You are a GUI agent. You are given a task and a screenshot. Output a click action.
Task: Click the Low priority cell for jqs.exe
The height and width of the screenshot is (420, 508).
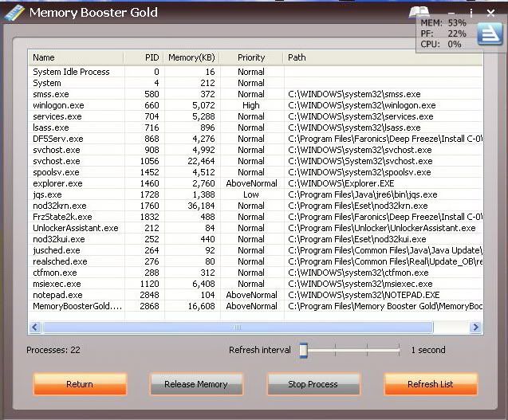tap(251, 194)
